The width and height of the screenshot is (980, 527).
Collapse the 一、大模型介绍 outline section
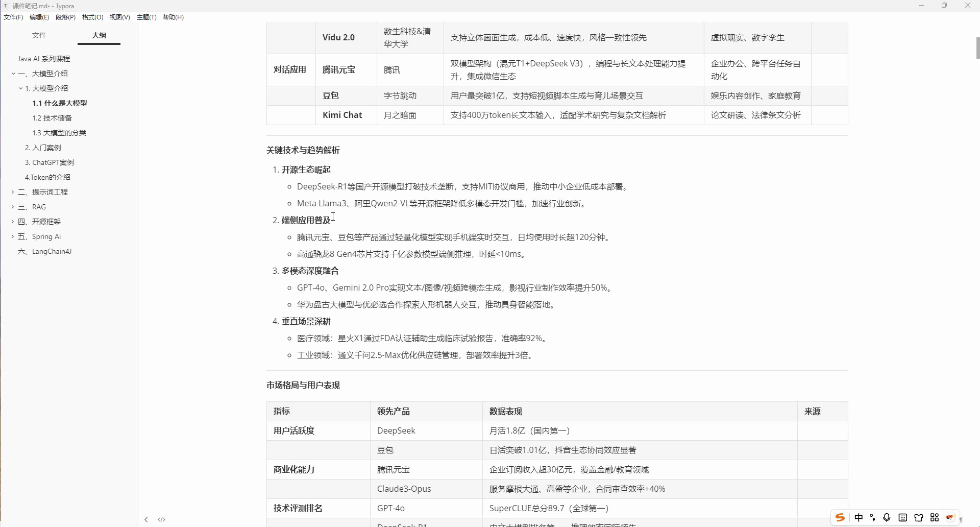pyautogui.click(x=12, y=73)
